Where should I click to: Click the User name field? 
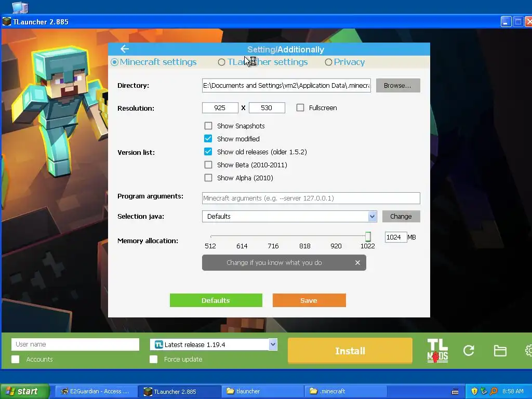(75, 344)
